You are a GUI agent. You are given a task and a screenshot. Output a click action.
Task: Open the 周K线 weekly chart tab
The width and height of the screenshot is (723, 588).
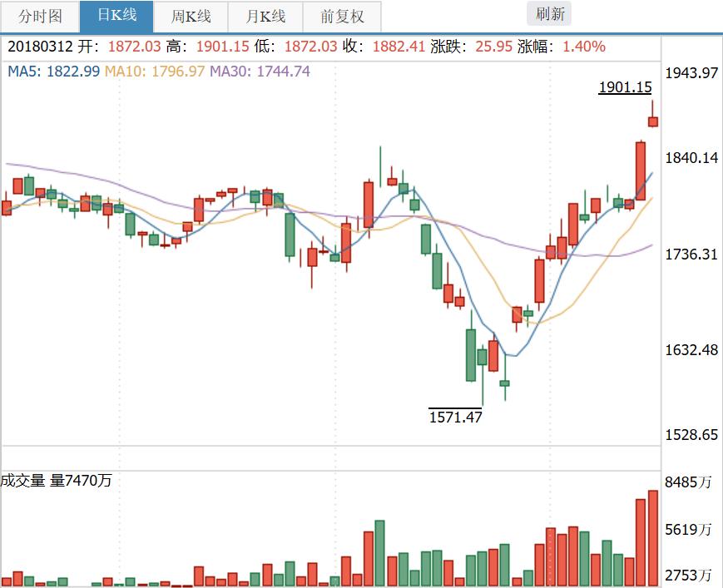point(191,16)
